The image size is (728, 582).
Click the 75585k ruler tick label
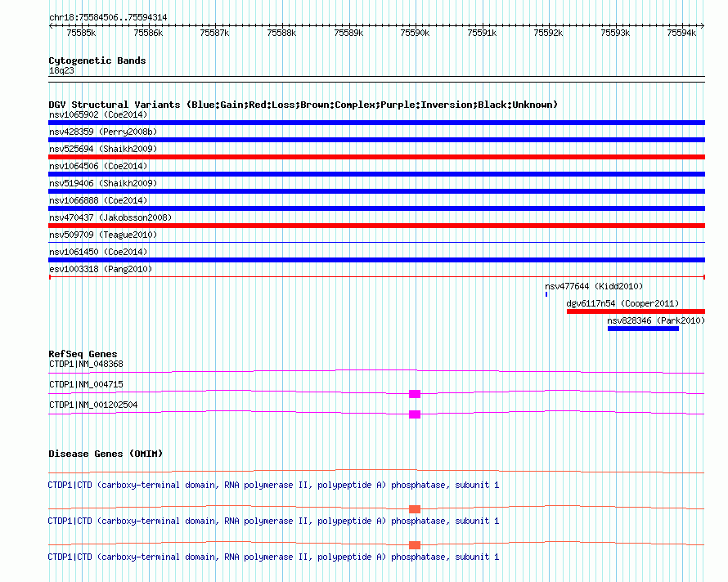(81, 34)
